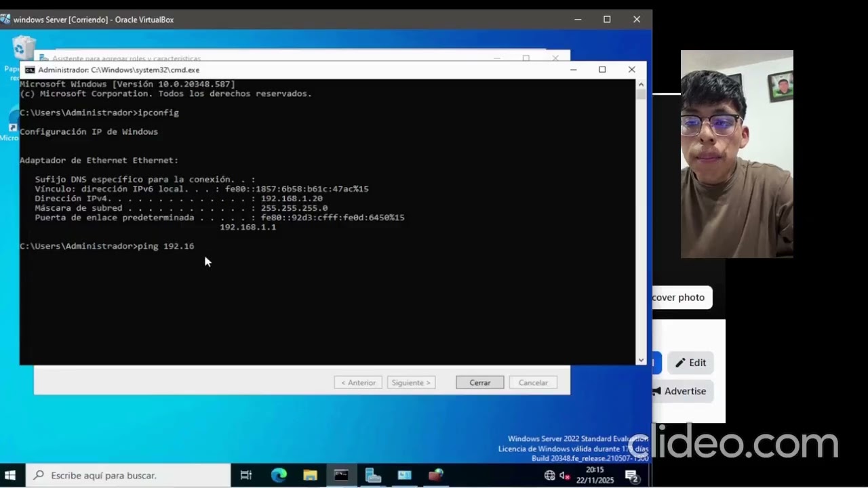This screenshot has width=868, height=488.
Task: Click the Cancelar button in the wizard
Action: coord(533,382)
